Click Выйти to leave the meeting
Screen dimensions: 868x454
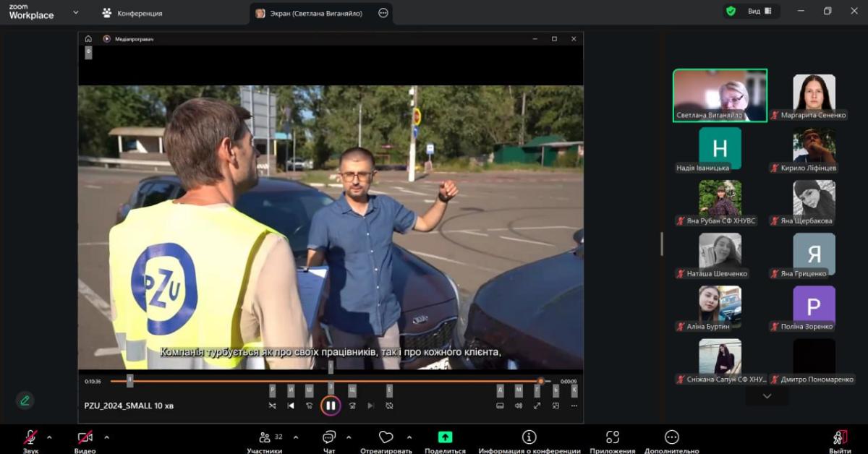(x=840, y=439)
